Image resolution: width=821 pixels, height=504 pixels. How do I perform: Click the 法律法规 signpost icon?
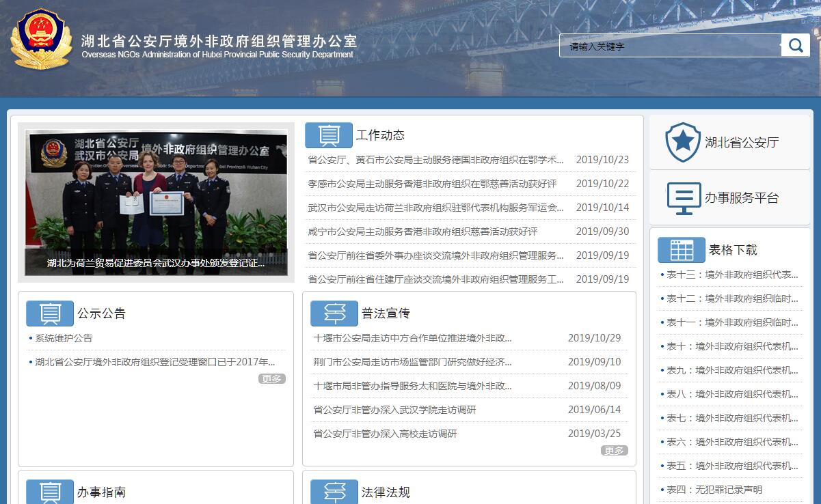pos(334,492)
